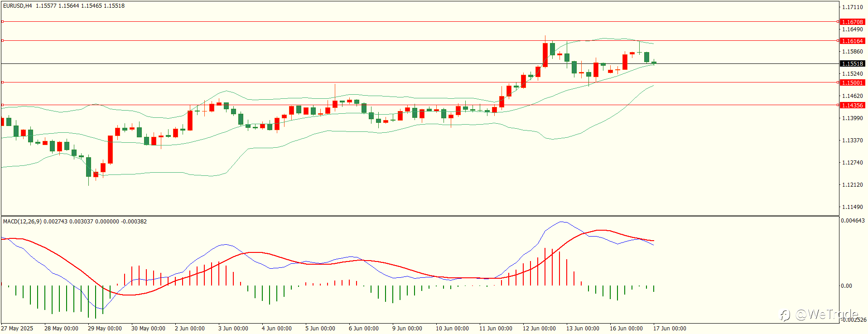Viewport: 868px width, 334px height.
Task: Click the 1.12740 price axis value
Action: tap(852, 163)
